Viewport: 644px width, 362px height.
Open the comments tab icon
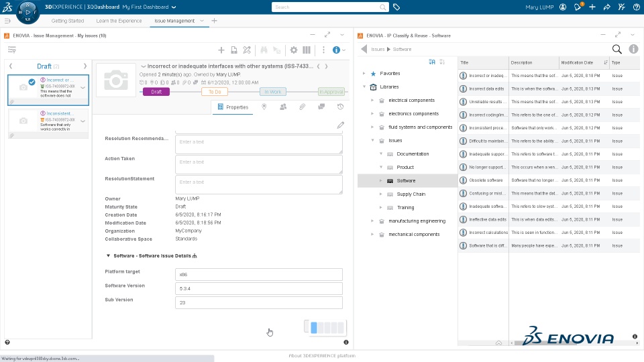coord(321,107)
